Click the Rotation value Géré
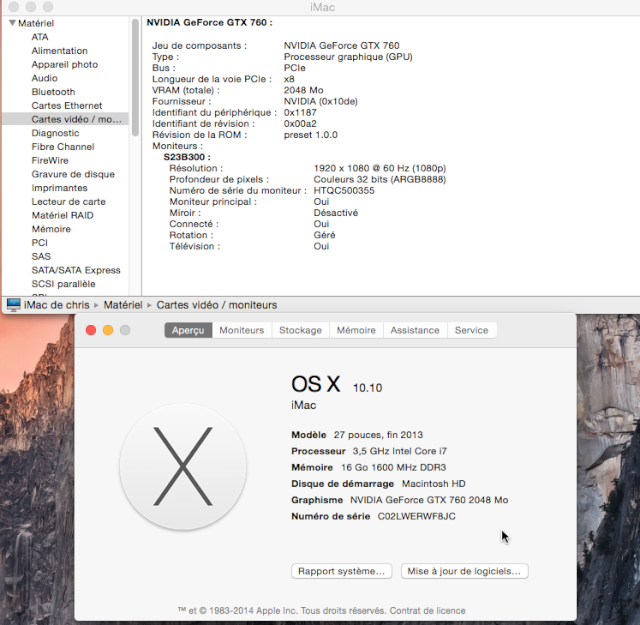 coord(324,235)
